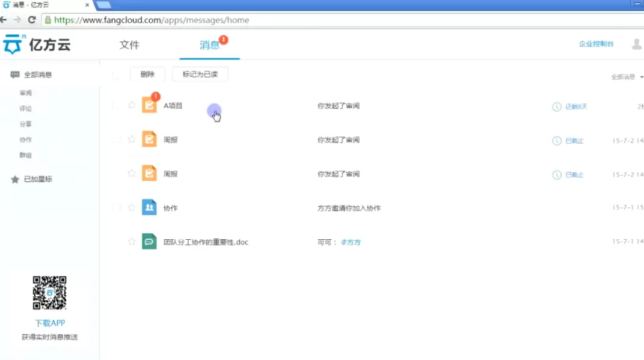
Task: Click the 标记为已读 button
Action: 200,75
